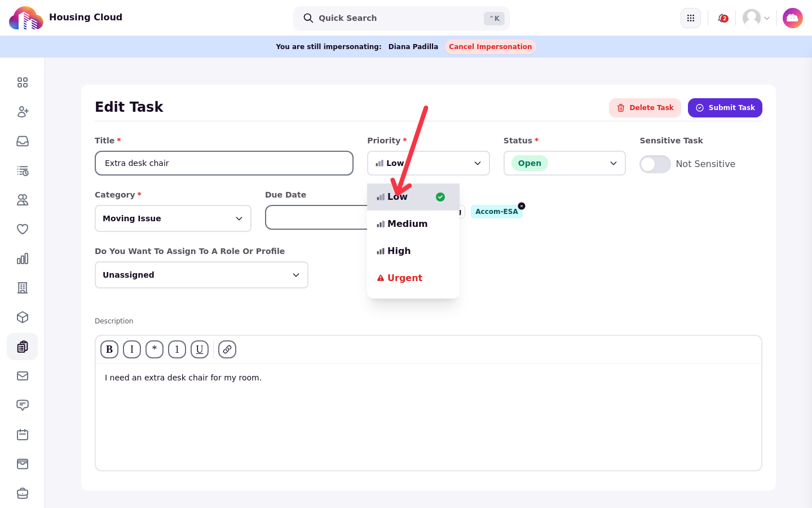Click the Title input field
812x508 pixels.
point(224,163)
